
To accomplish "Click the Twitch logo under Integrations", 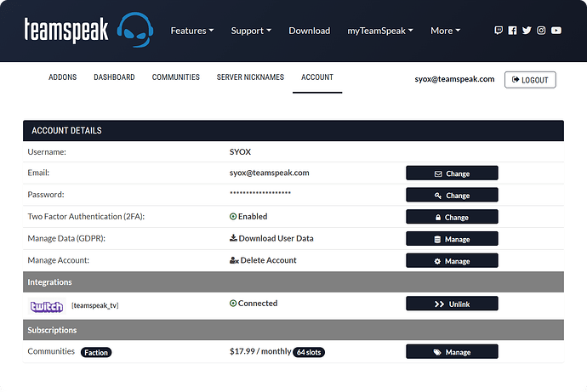I will (46, 304).
